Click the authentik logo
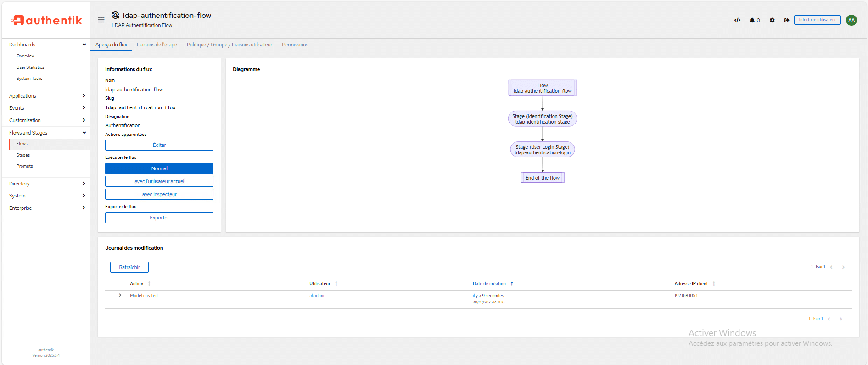This screenshot has width=868, height=365. pyautogui.click(x=46, y=20)
